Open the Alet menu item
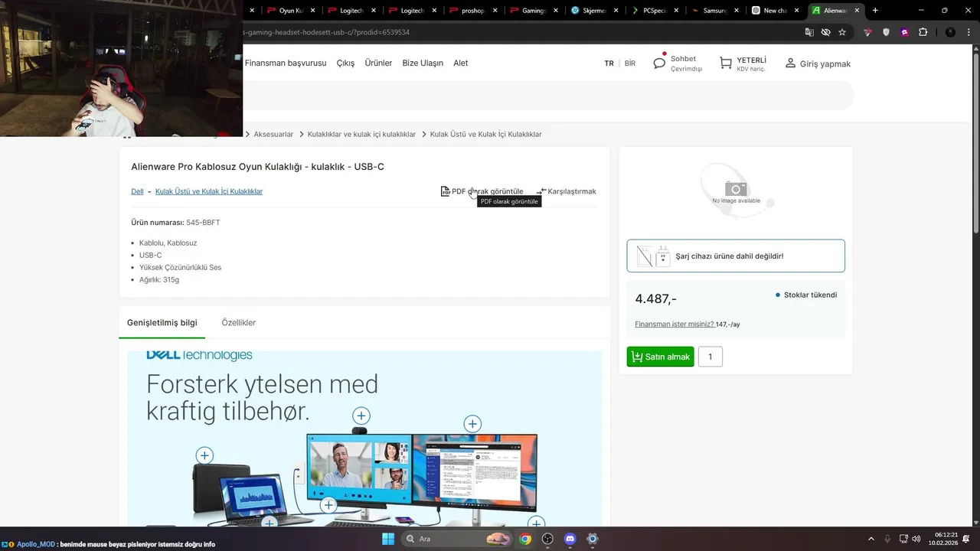Viewport: 980px width, 551px height. pyautogui.click(x=461, y=63)
